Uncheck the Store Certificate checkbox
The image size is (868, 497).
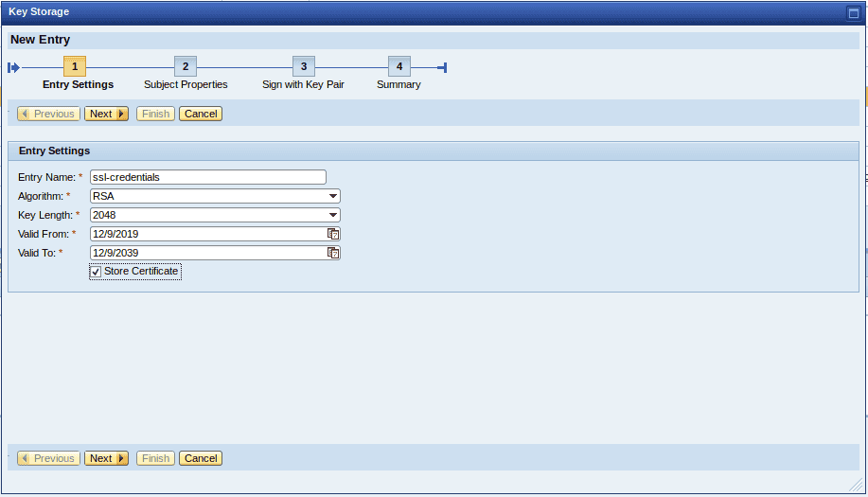pyautogui.click(x=96, y=272)
